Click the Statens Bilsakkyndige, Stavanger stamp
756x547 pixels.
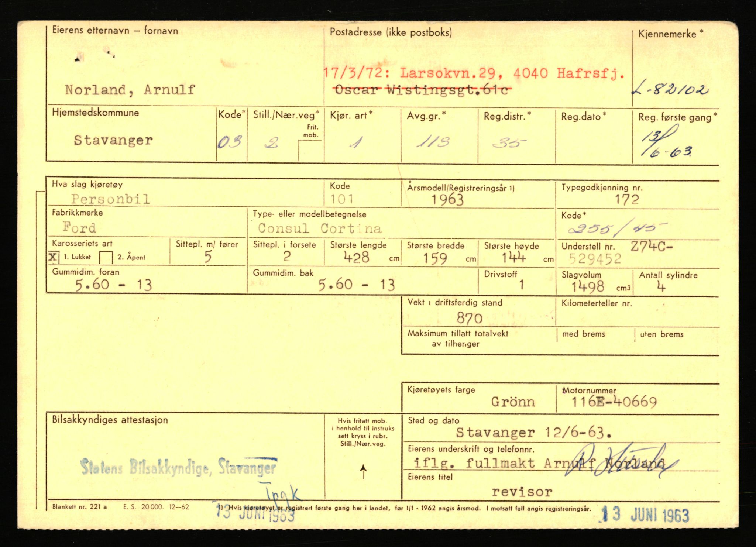(179, 467)
